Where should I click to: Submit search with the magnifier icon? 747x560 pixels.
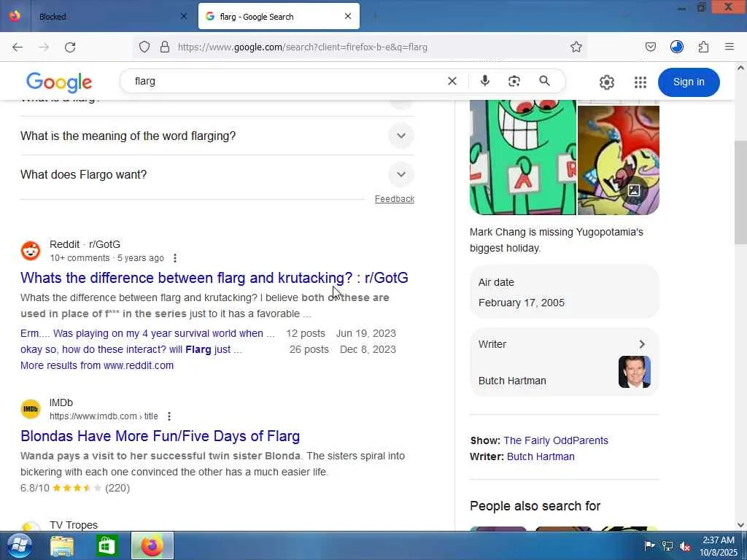544,81
